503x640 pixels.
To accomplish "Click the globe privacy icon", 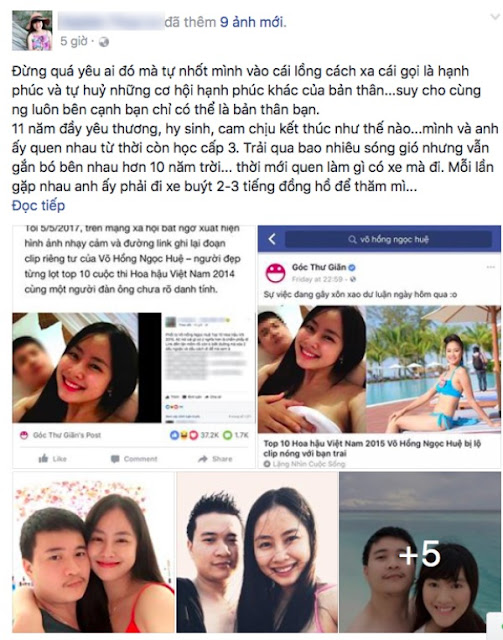I will tap(104, 42).
